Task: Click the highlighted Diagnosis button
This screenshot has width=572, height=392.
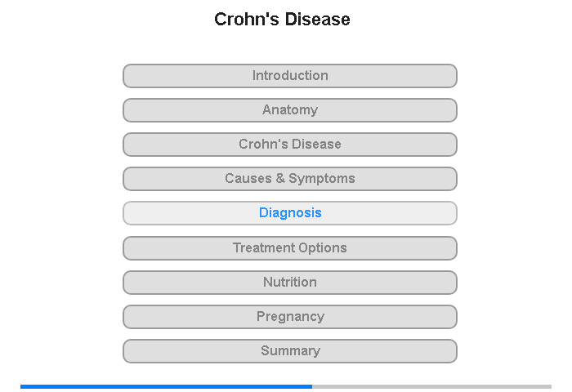Action: [x=290, y=213]
